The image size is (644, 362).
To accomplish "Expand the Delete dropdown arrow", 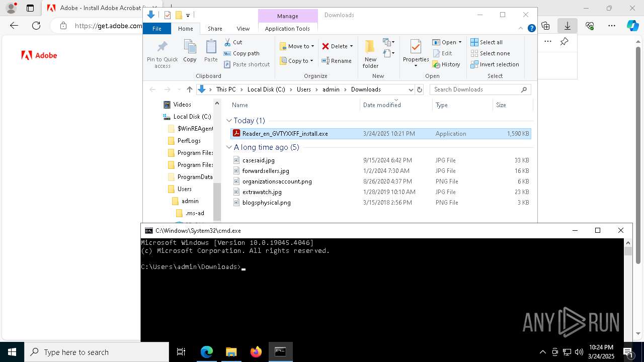I will coord(351,46).
